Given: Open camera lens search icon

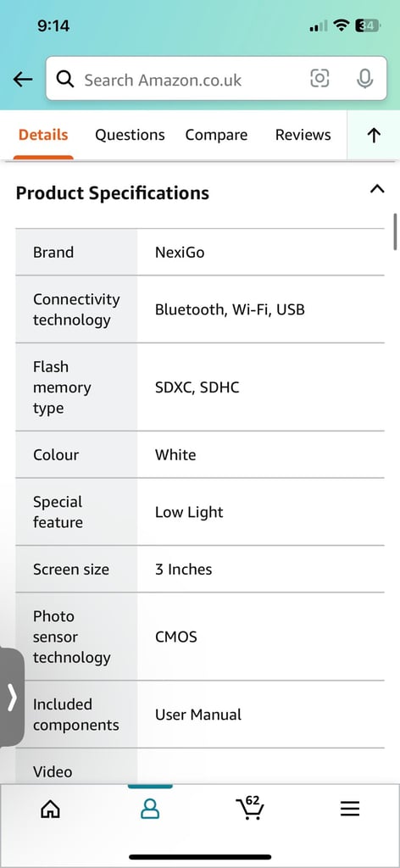Looking at the screenshot, I should [x=319, y=79].
